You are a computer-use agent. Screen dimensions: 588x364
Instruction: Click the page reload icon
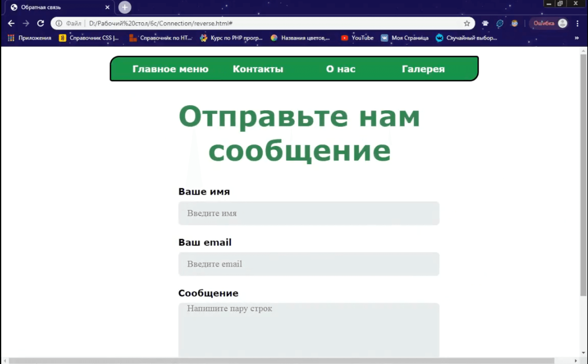tap(41, 23)
